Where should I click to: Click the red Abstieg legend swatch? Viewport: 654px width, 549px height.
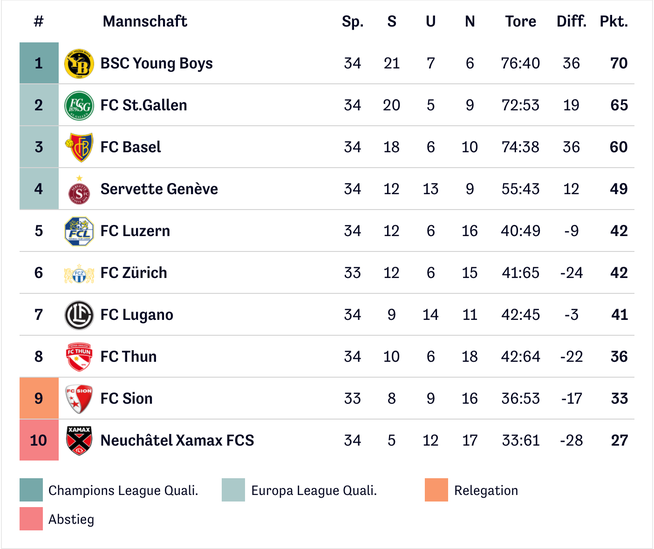click(x=31, y=519)
